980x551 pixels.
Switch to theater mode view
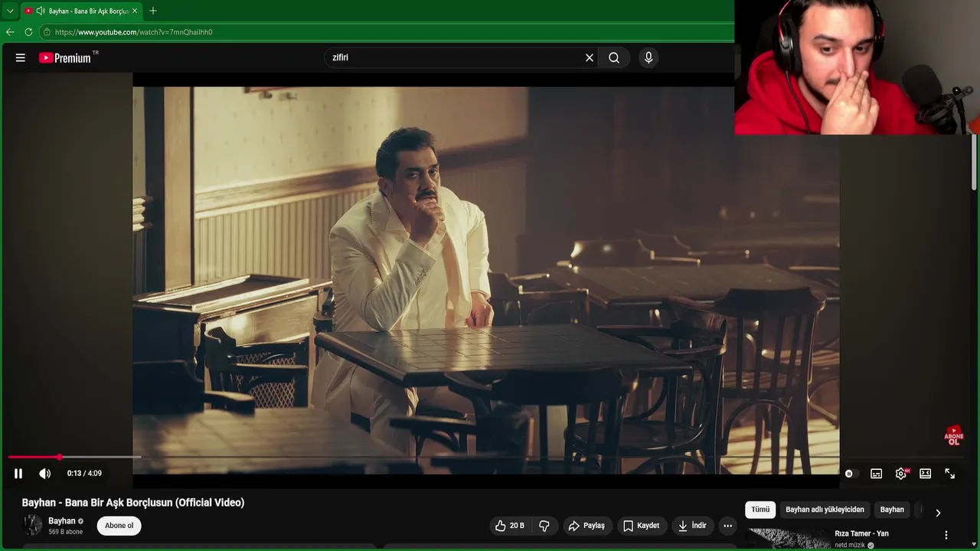[926, 474]
